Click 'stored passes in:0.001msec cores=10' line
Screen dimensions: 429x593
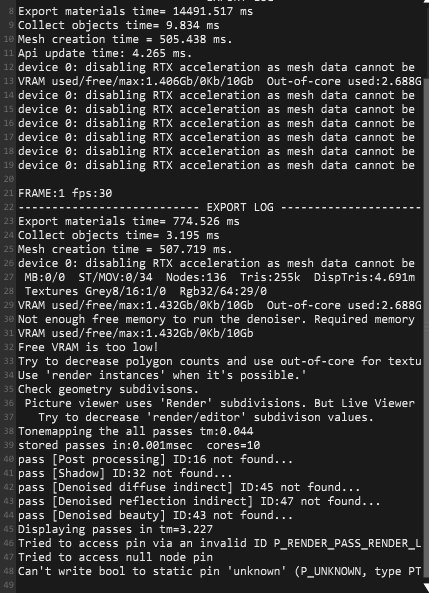(139, 445)
